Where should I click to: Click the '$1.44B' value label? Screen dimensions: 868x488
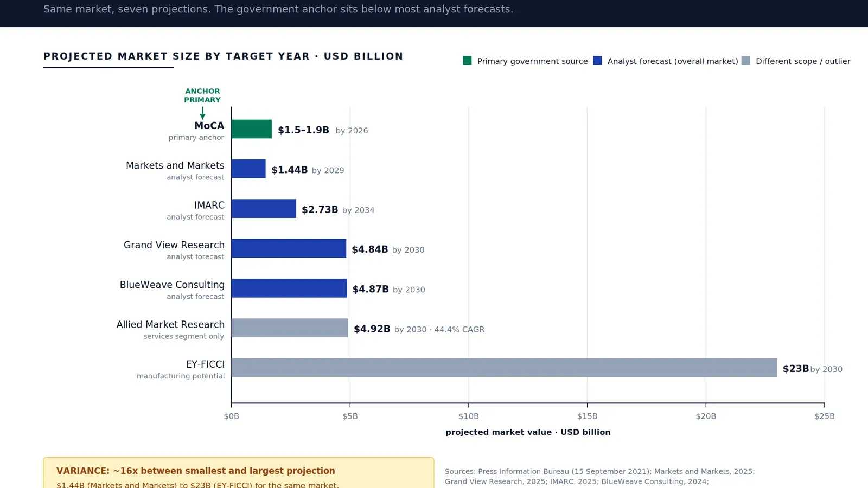[x=290, y=170]
